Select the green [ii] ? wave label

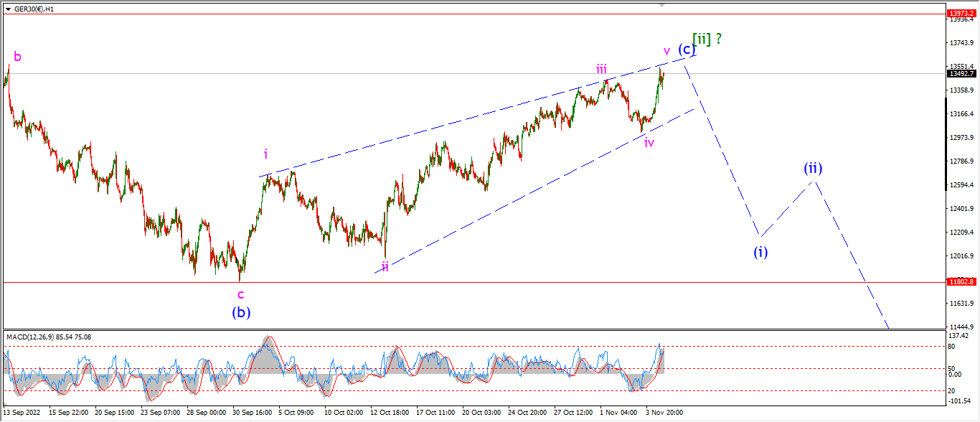(707, 39)
